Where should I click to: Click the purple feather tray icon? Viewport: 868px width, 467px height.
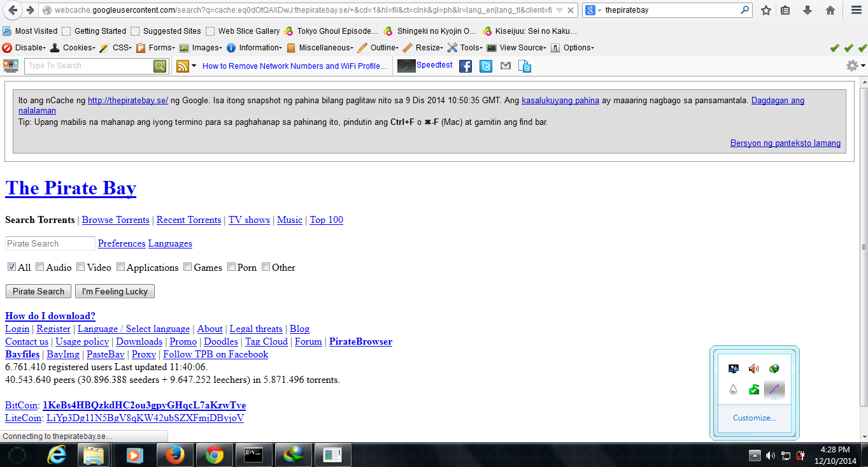point(774,389)
